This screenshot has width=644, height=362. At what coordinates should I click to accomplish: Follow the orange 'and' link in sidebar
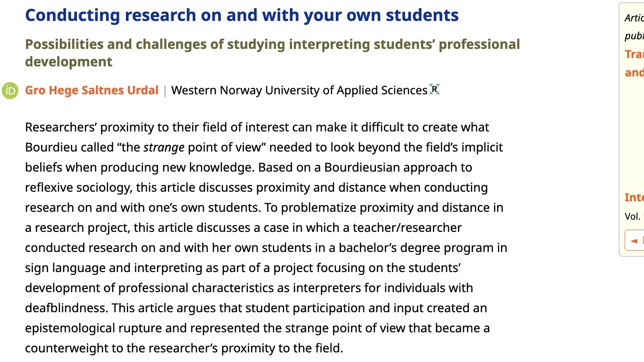point(634,72)
